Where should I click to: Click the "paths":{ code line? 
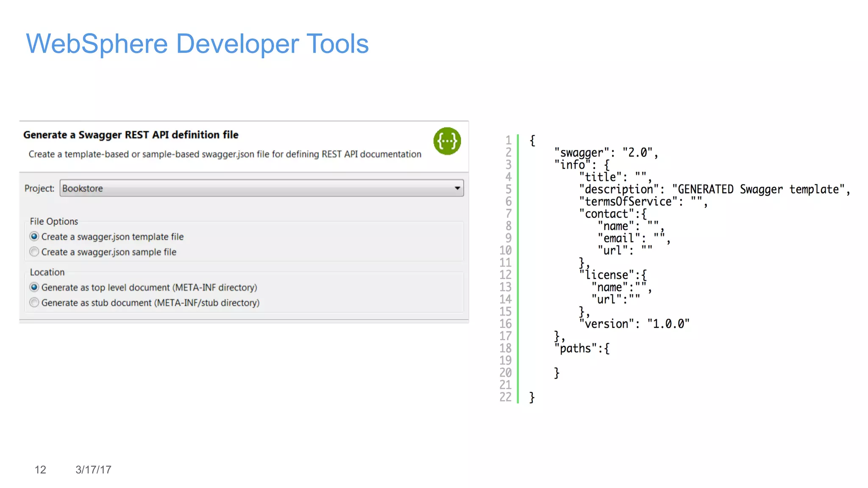[x=582, y=349]
